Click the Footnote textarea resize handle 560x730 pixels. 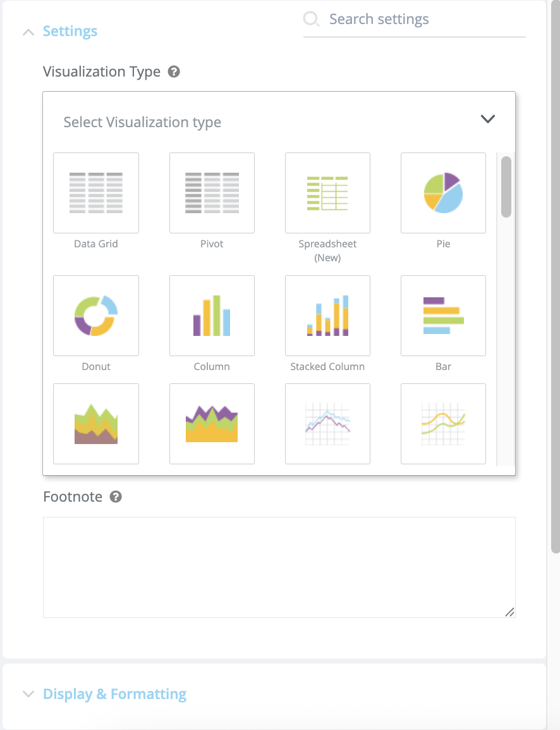(510, 612)
